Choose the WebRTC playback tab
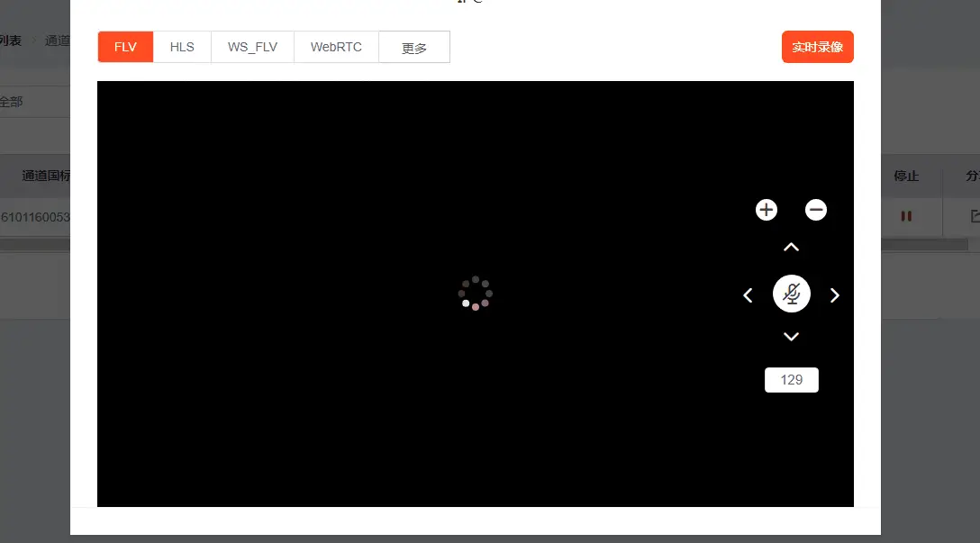The width and height of the screenshot is (980, 543). (336, 47)
